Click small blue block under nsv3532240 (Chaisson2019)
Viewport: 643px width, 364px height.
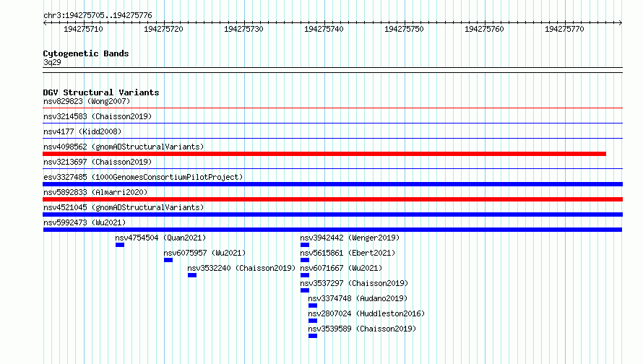click(x=192, y=275)
